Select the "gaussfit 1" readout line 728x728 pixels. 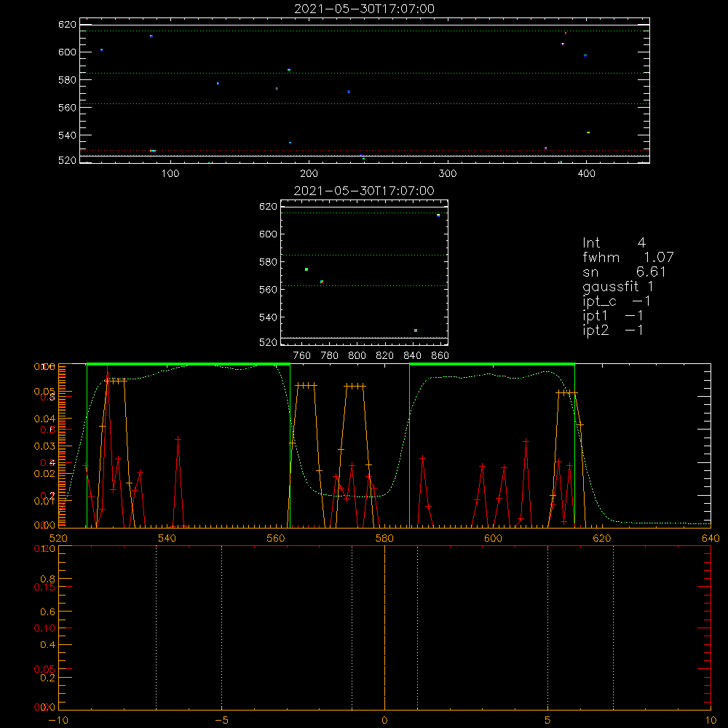point(618,286)
